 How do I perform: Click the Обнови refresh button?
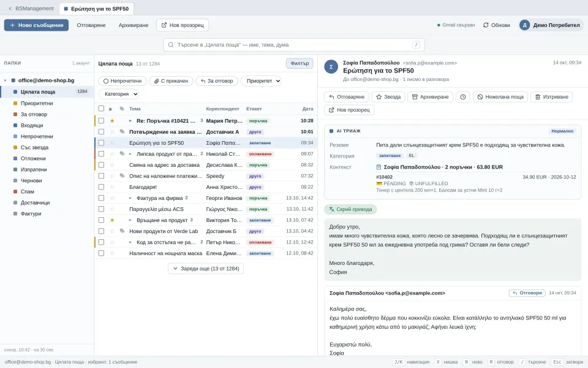(x=496, y=25)
